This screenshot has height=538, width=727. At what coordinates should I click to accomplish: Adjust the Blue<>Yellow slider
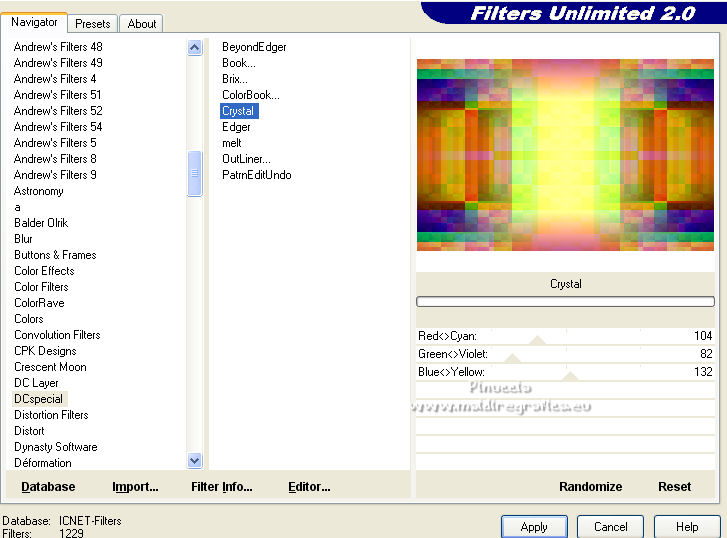(x=571, y=376)
